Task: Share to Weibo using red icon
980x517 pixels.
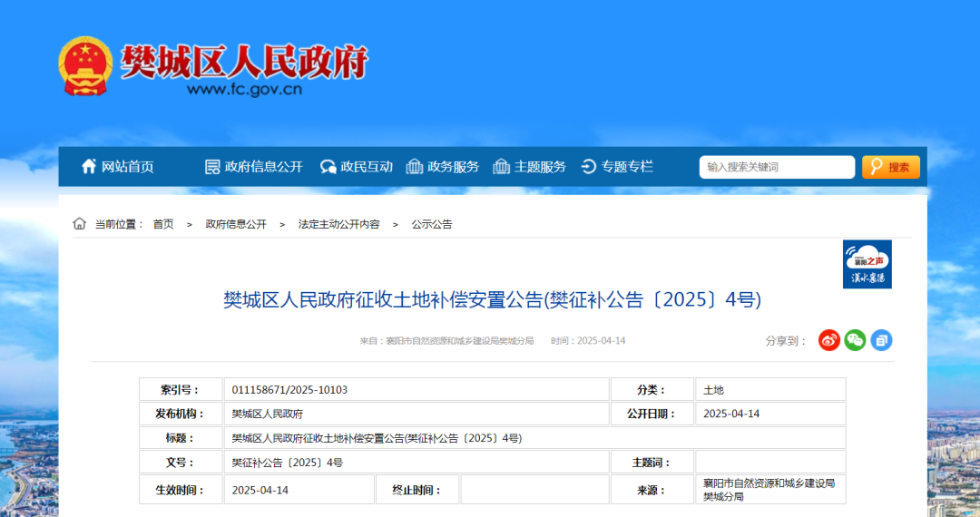Action: pos(828,340)
